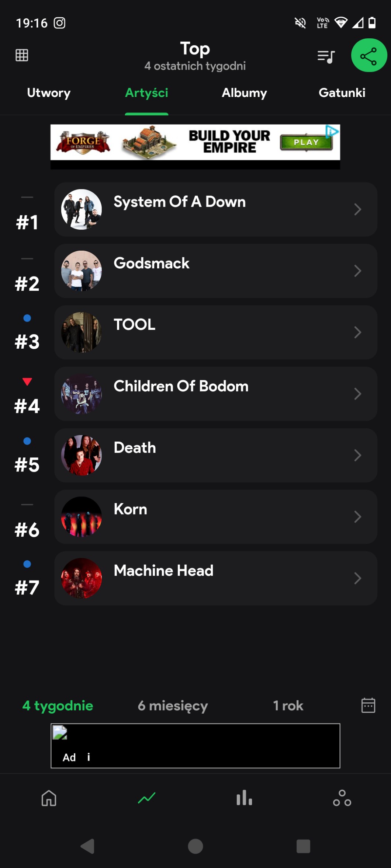This screenshot has height=868, width=391.
Task: Open the custom date range calendar
Action: point(368,705)
